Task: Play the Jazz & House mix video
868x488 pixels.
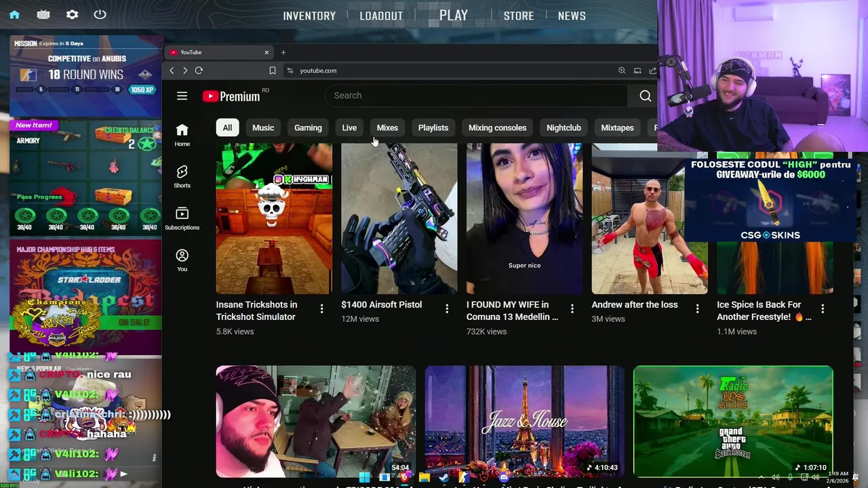Action: pos(524,422)
